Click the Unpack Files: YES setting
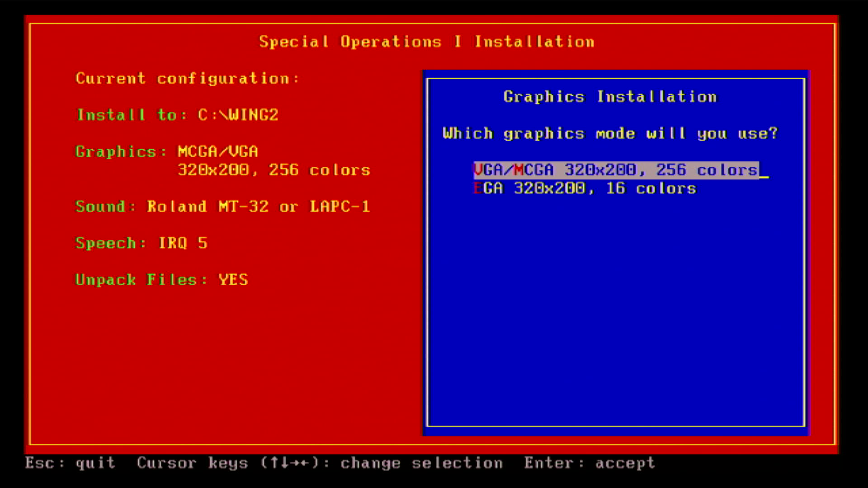Viewport: 868px width, 488px height. pos(161,280)
